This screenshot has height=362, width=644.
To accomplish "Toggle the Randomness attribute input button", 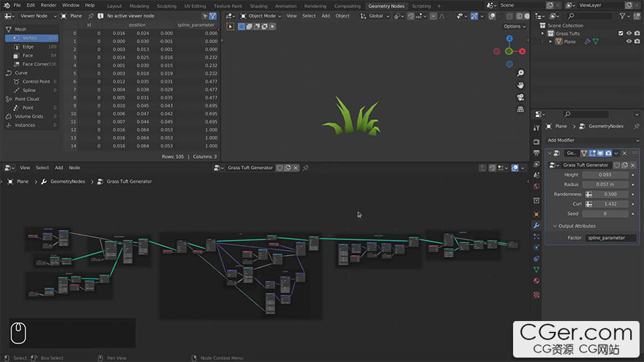I will pos(589,195).
